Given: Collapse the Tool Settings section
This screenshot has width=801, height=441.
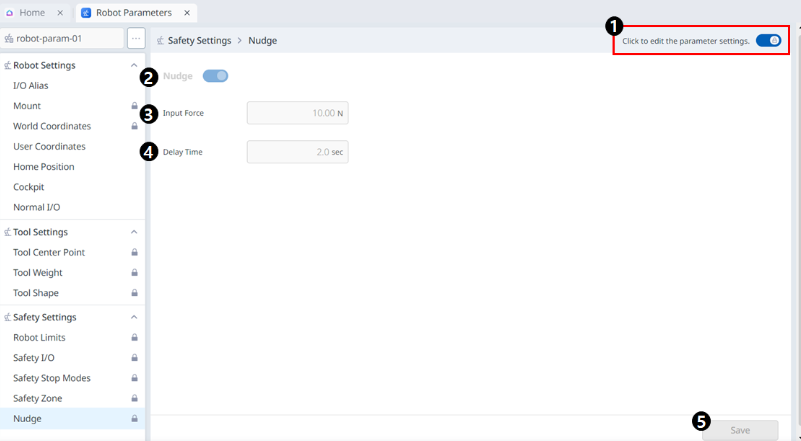Looking at the screenshot, I should coord(134,232).
